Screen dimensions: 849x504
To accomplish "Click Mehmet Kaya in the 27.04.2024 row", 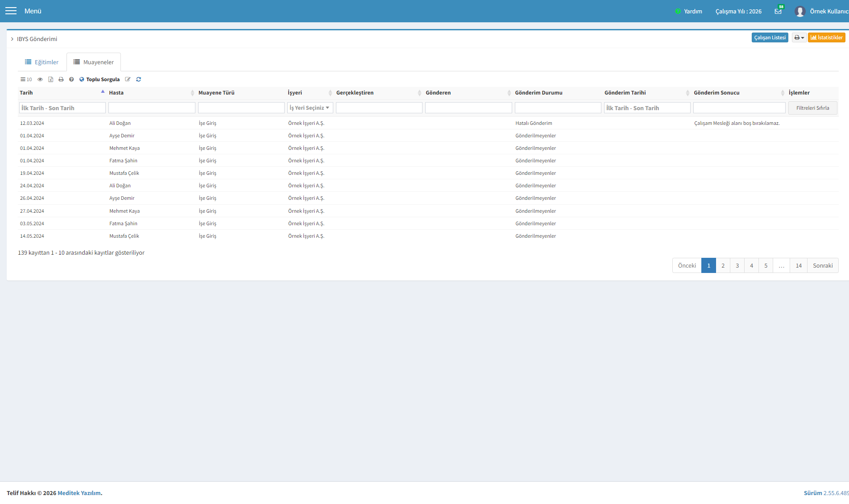I will point(124,211).
